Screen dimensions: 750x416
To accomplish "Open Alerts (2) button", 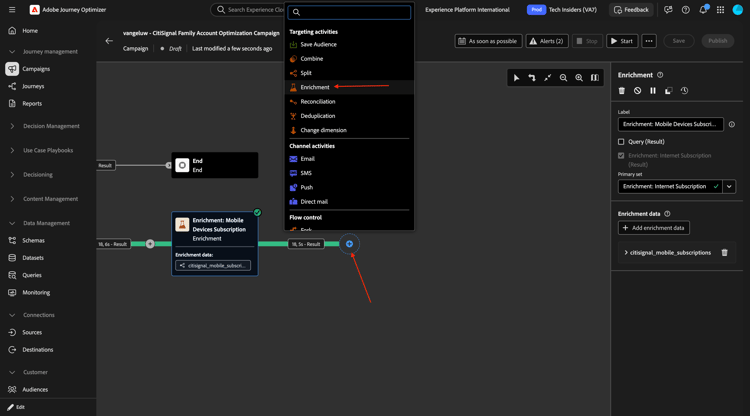I will click(x=547, y=41).
